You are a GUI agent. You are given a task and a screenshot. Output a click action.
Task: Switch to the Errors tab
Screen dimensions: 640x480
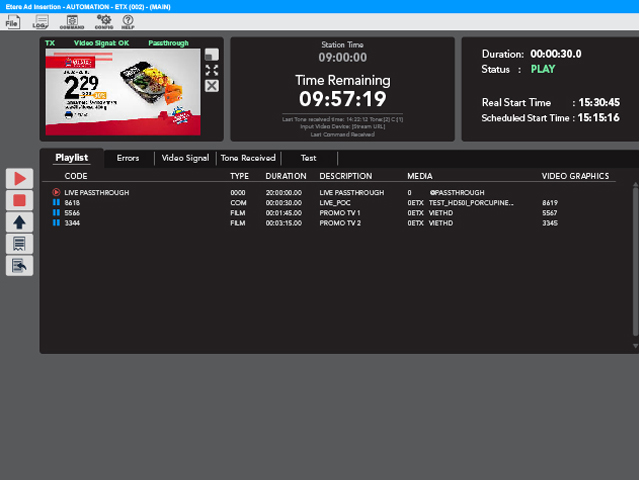point(128,158)
